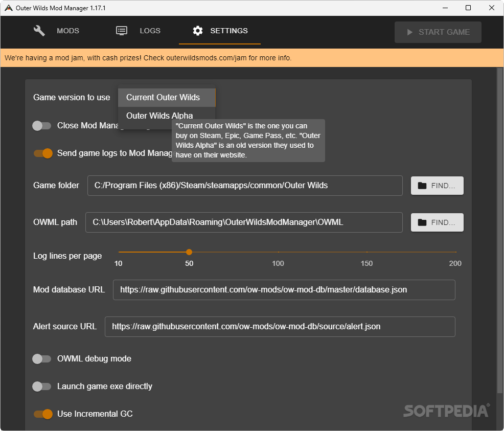Minimize the Mod Manager window

pos(445,8)
